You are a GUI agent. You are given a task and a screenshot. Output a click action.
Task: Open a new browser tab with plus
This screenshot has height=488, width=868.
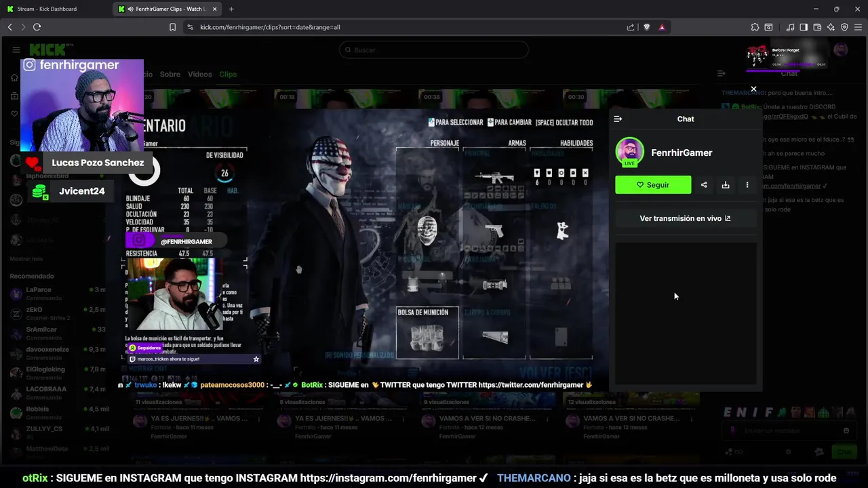tap(231, 9)
